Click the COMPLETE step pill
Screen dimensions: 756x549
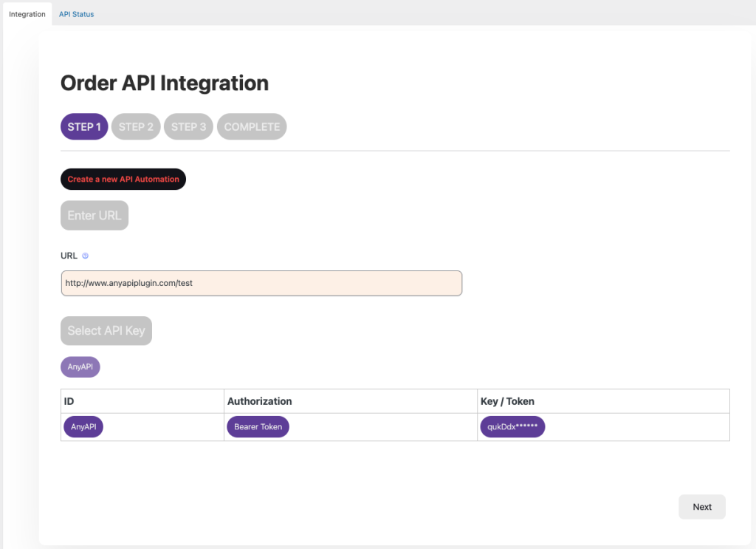[252, 126]
